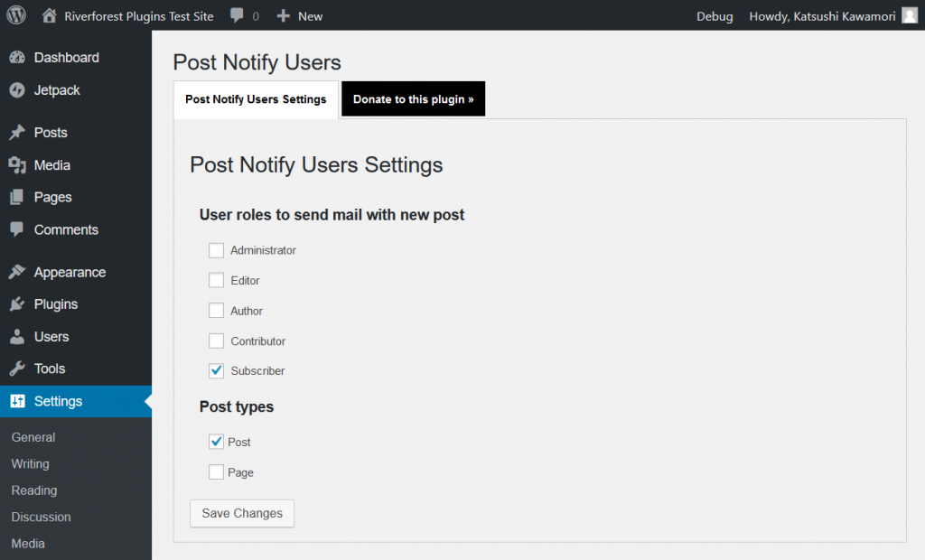Image resolution: width=925 pixels, height=560 pixels.
Task: Expand the Howdy, Katsushi Kawamori account menu
Action: pos(821,16)
